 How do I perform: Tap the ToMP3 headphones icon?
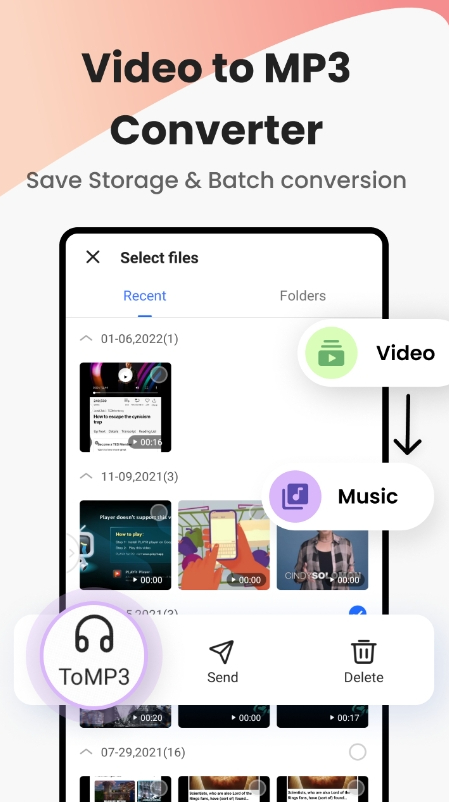(94, 634)
